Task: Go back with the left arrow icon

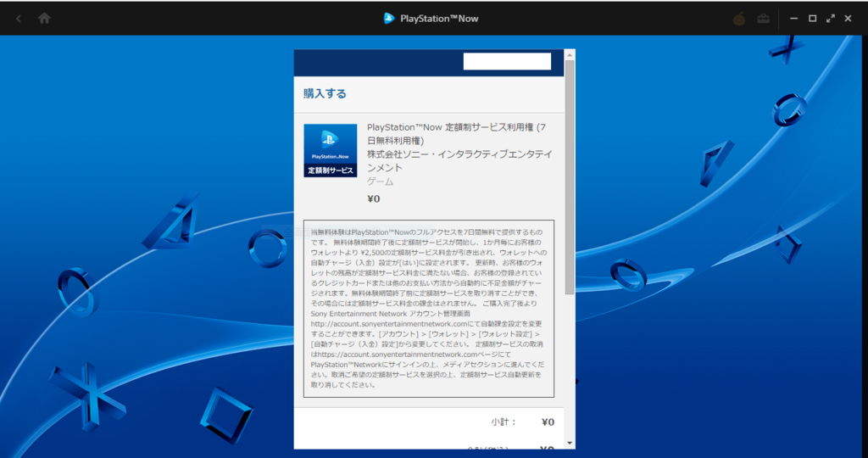Action: (x=19, y=19)
